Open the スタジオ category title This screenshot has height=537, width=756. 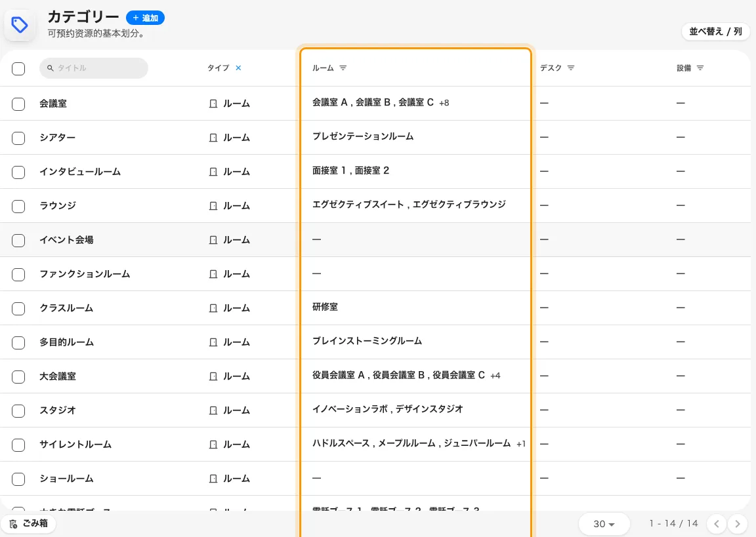[57, 410]
